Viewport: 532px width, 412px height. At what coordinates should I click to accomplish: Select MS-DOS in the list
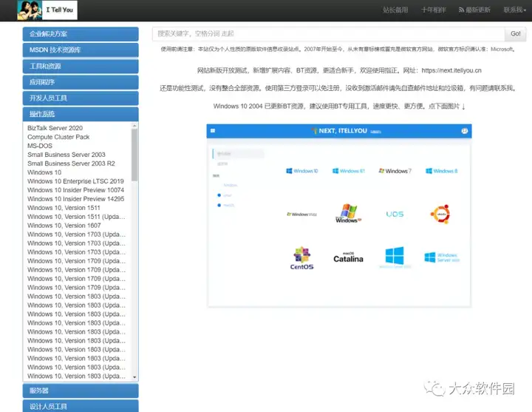[40, 146]
